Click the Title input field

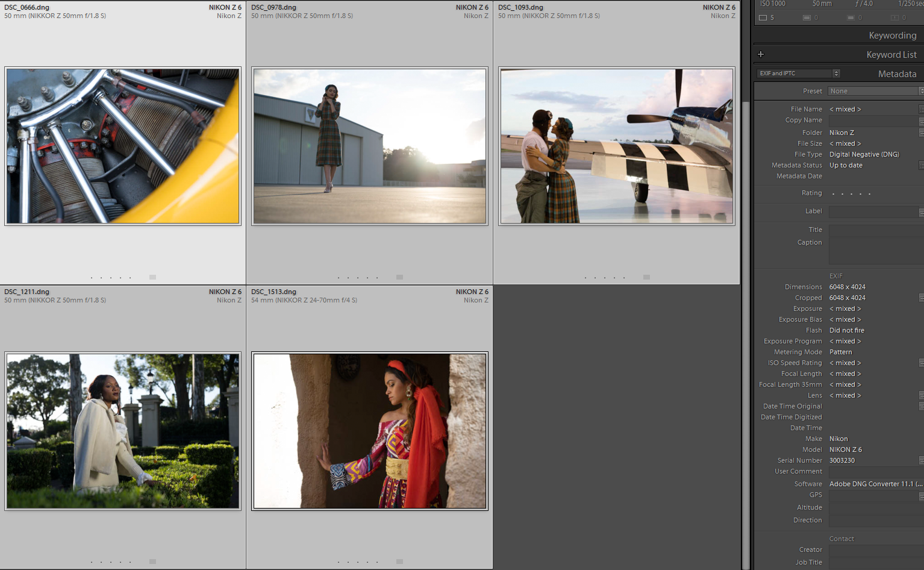pyautogui.click(x=876, y=230)
